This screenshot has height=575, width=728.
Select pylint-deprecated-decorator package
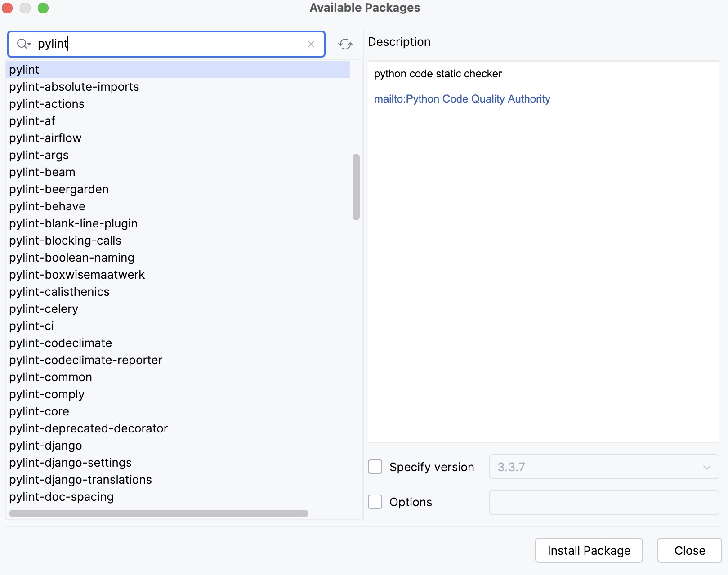89,428
